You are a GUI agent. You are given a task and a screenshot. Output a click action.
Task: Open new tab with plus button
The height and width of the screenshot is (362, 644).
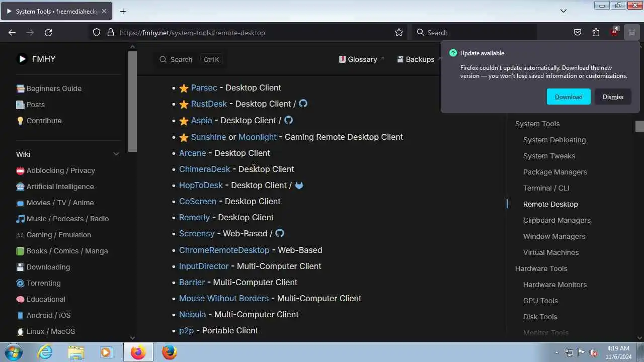123,11
